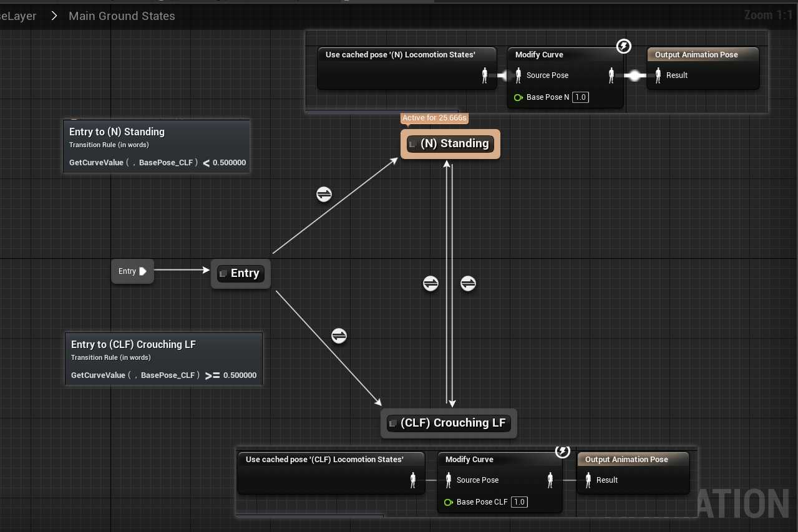The width and height of the screenshot is (798, 532).
Task: Click Source Pose input pin on top Modify Curve
Action: (518, 75)
